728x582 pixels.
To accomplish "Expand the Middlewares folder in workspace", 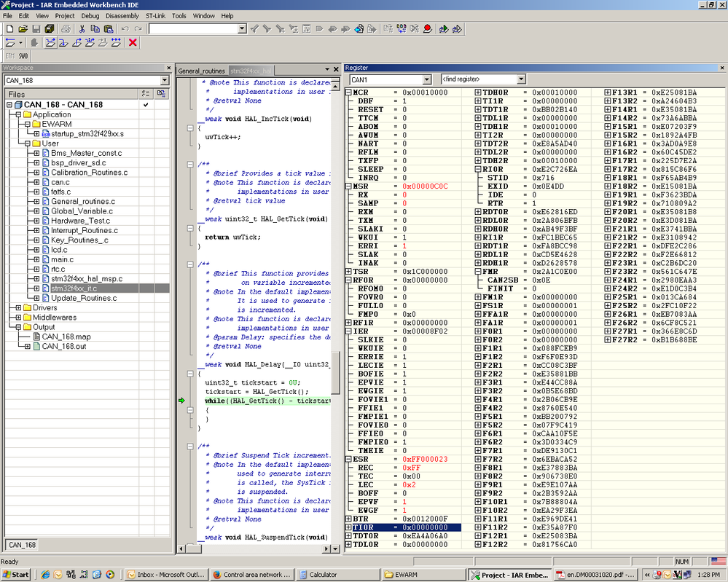I will pos(18,318).
